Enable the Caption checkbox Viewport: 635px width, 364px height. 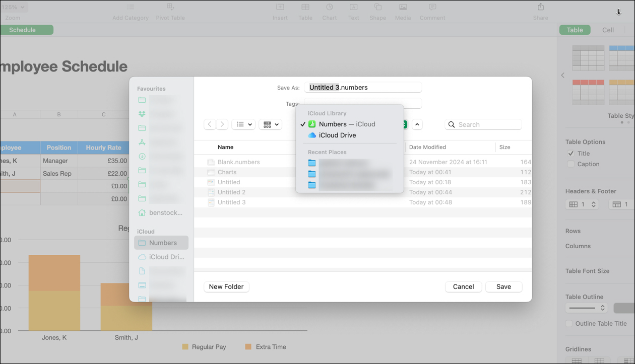tap(570, 164)
